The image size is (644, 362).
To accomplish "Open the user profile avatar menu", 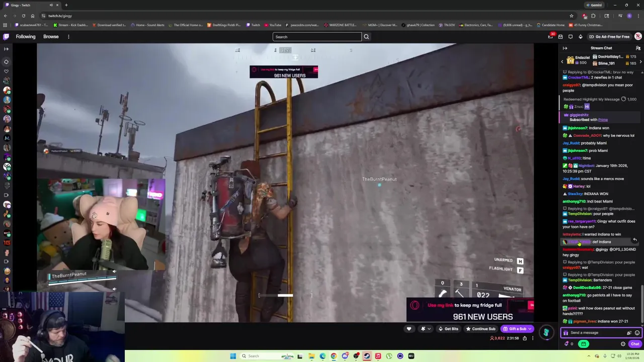I will point(638,37).
